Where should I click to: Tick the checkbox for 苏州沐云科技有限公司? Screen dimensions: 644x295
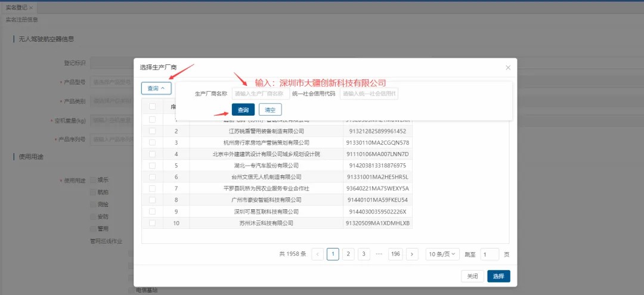153,223
